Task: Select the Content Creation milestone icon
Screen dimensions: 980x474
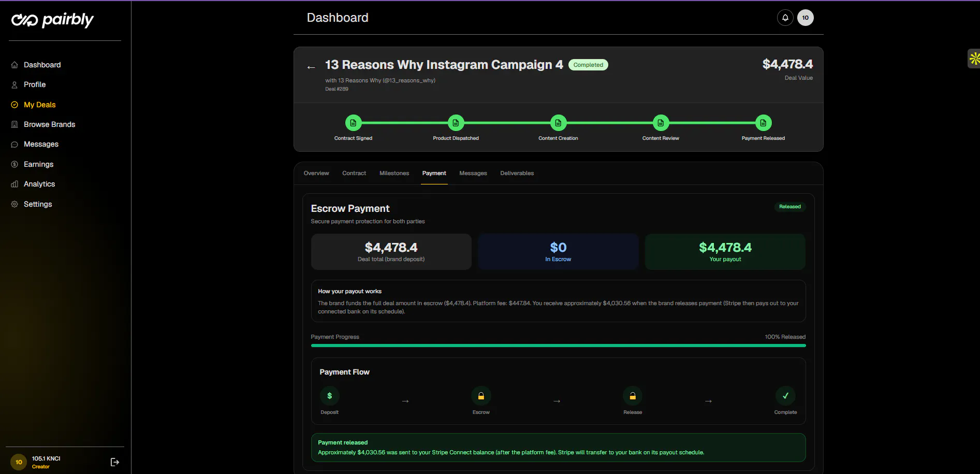Action: pyautogui.click(x=559, y=123)
